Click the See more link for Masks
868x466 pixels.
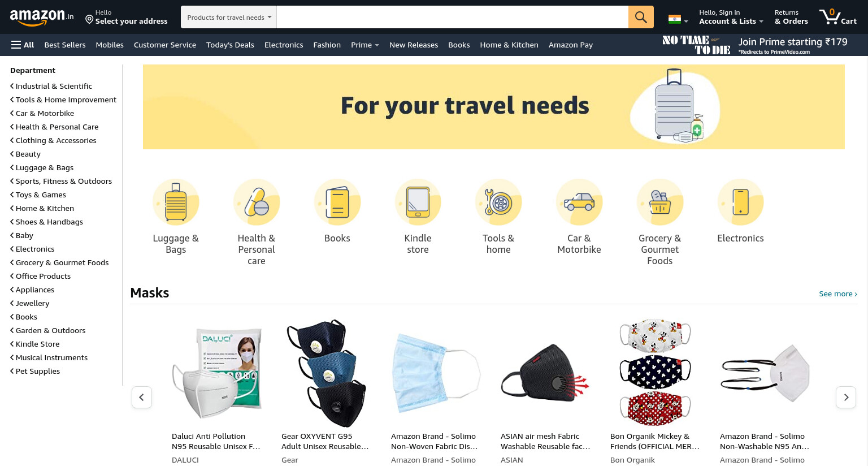coord(838,294)
